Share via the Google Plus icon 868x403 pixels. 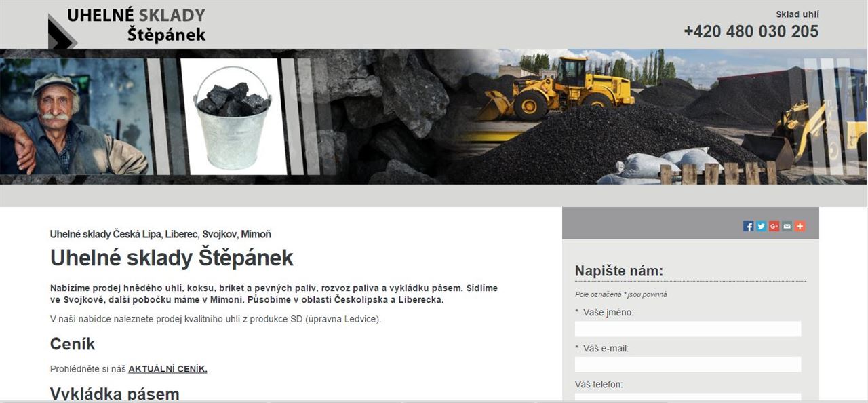(774, 227)
